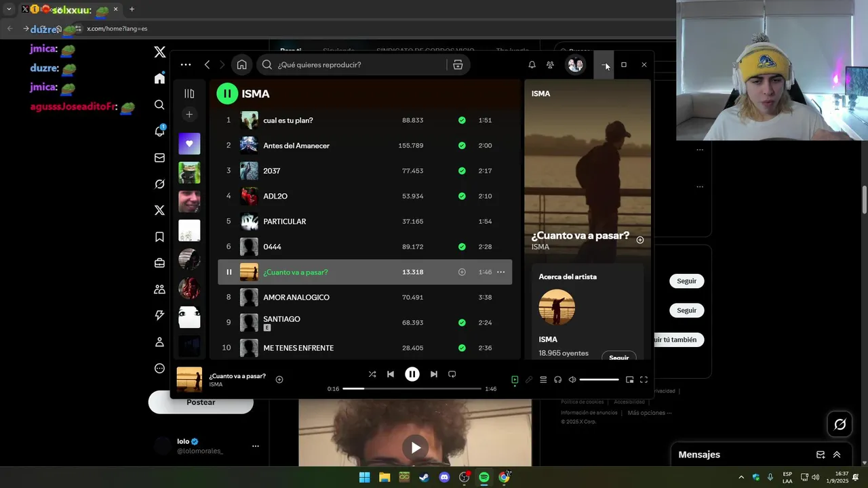This screenshot has height=488, width=868.
Task: Go back in Spotify navigation history
Action: 207,65
